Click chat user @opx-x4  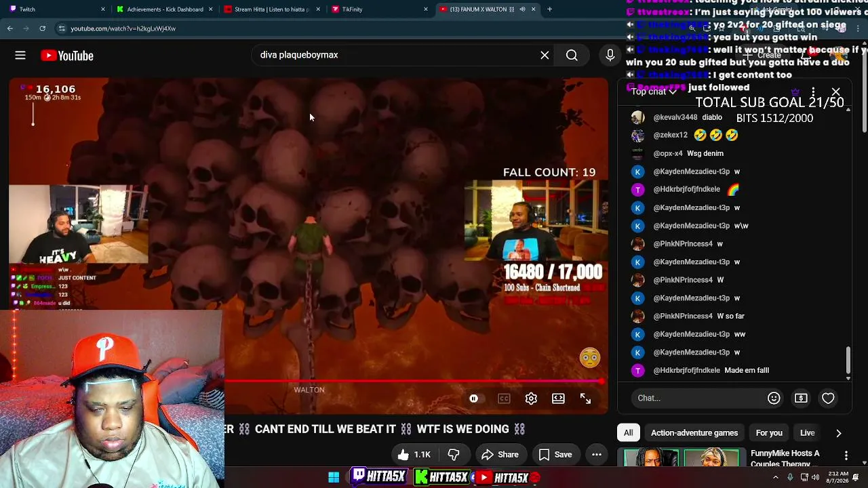click(x=668, y=153)
